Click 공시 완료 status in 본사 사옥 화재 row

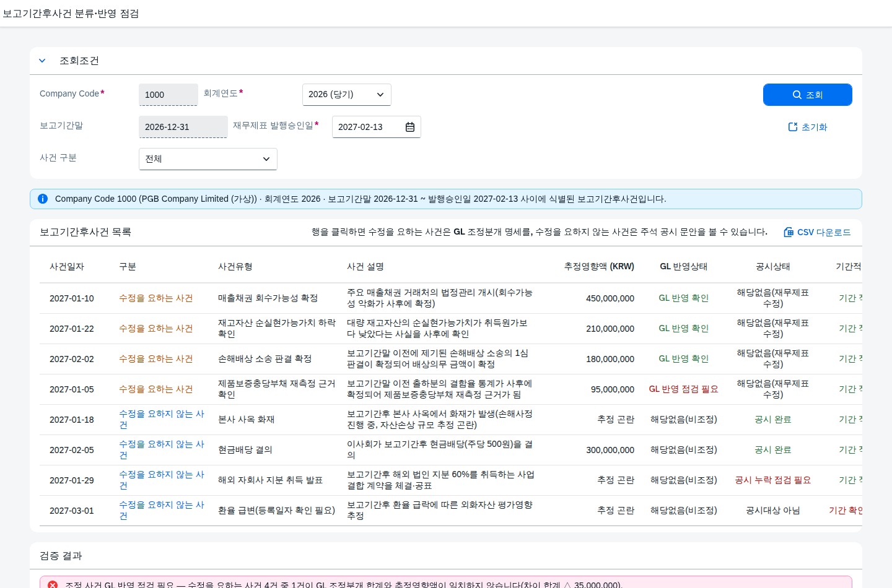773,420
